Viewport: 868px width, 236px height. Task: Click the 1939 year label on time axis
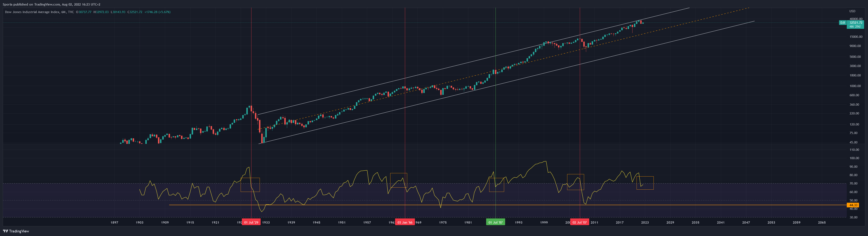tap(291, 223)
